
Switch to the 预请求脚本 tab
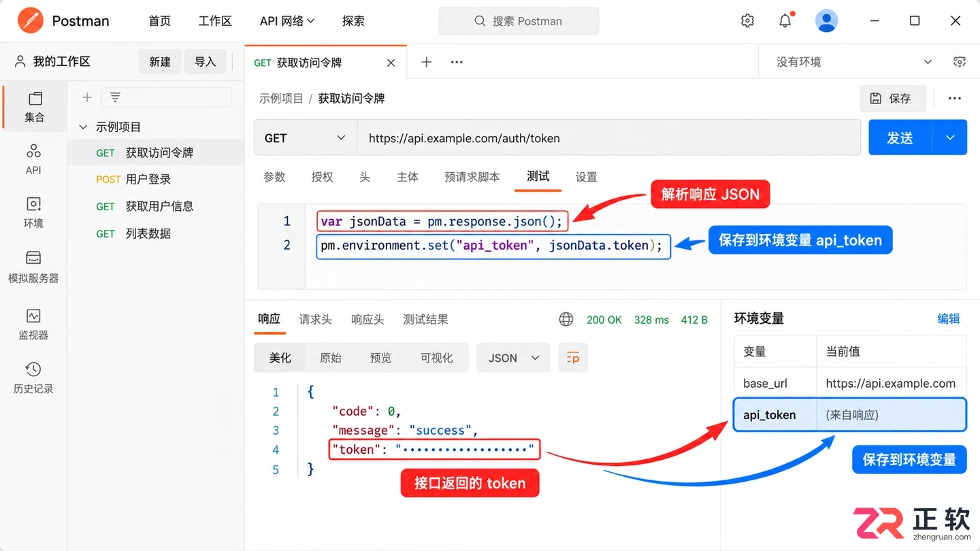(x=472, y=177)
